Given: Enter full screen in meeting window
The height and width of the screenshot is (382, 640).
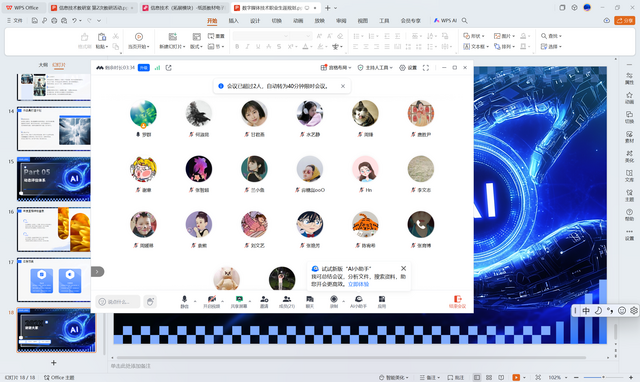Looking at the screenshot, I should click(x=426, y=68).
